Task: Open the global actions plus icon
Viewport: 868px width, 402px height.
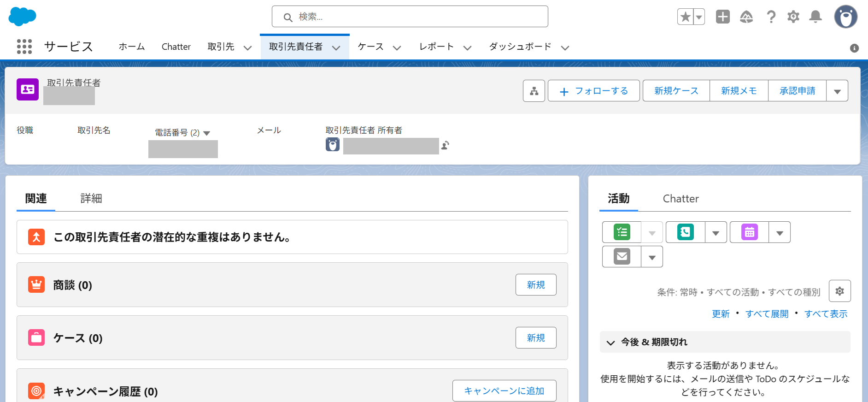Action: [723, 17]
